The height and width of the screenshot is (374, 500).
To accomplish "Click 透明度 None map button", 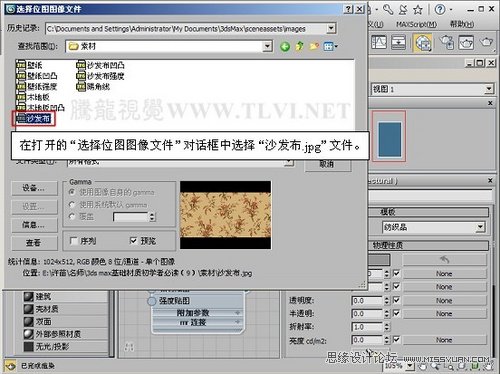I will [444, 300].
